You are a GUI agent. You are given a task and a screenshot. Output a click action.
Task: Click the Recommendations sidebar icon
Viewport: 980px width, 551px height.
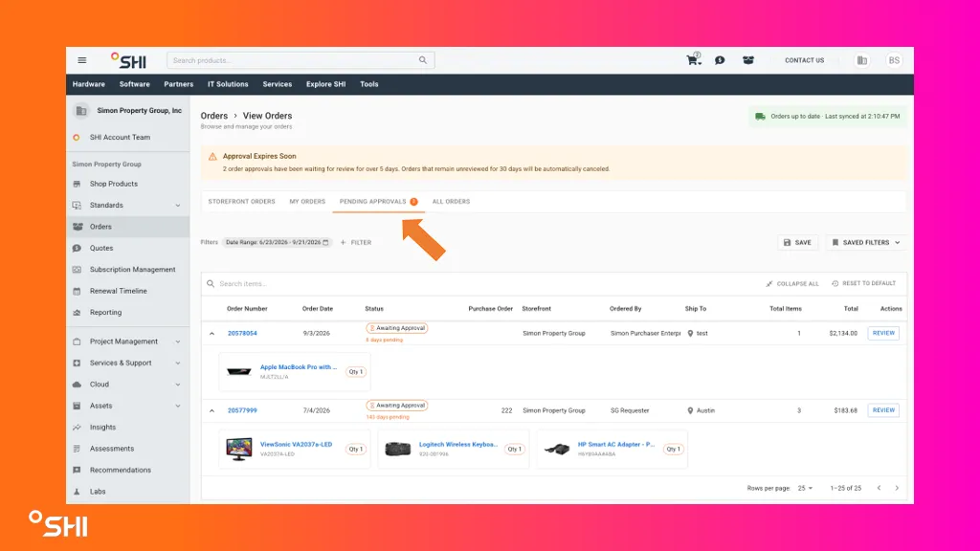tap(77, 470)
